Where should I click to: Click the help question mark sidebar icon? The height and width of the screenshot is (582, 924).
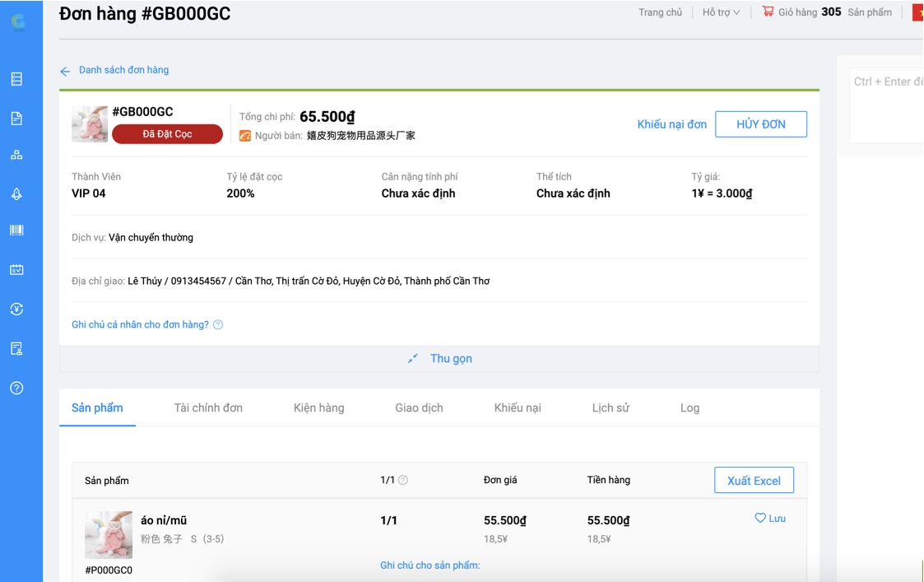click(x=16, y=388)
